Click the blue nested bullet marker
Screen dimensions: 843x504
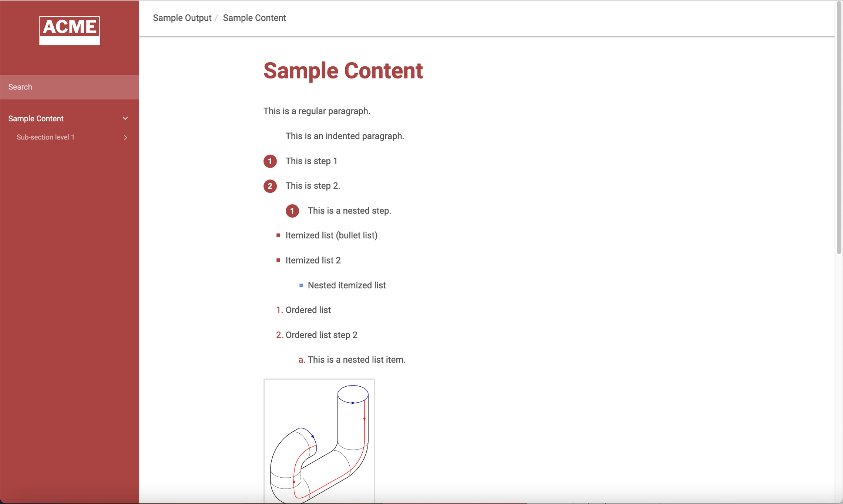pyautogui.click(x=301, y=285)
